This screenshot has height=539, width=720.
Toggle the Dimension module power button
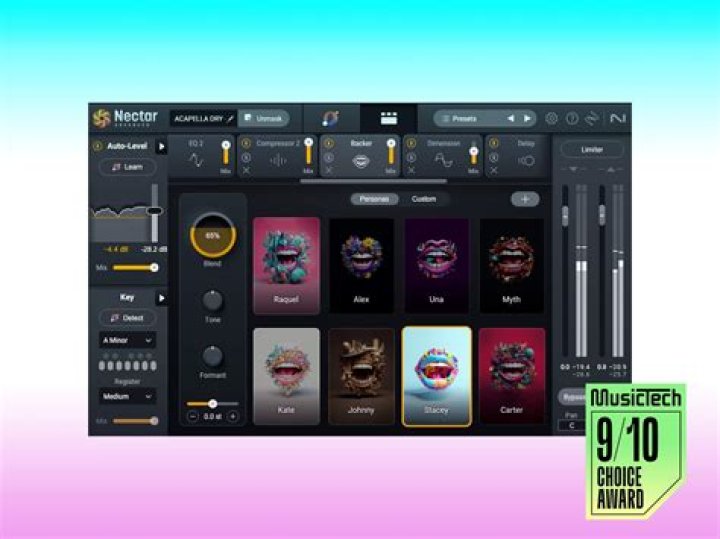[411, 143]
